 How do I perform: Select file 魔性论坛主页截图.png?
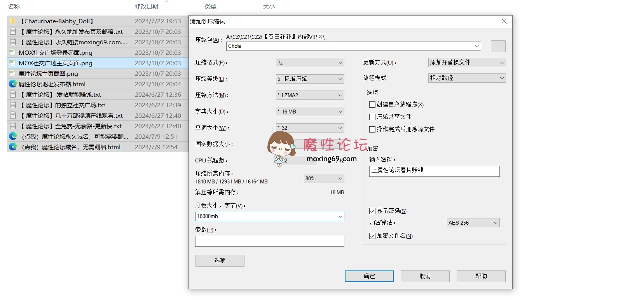tap(48, 73)
